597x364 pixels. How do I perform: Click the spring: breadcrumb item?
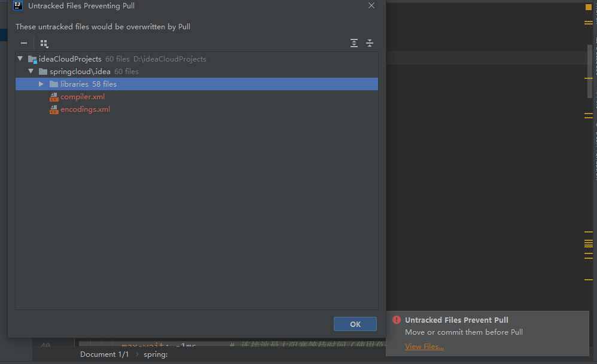156,354
